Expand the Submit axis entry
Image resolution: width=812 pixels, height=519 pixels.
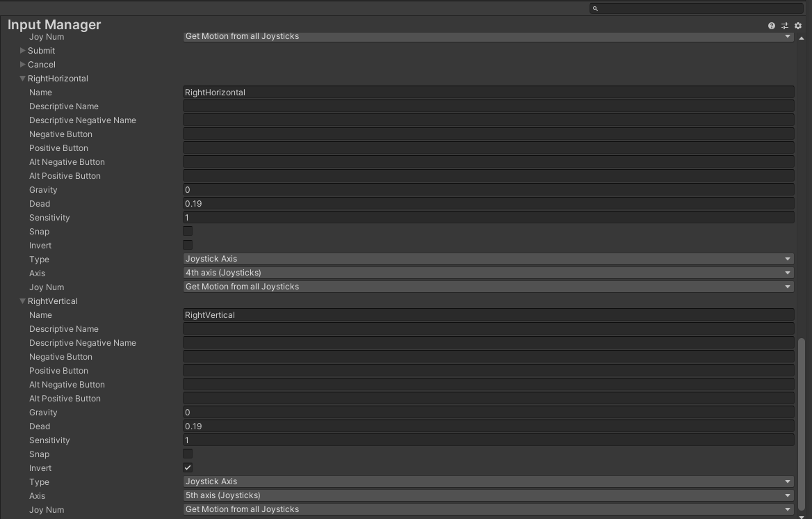coord(22,50)
